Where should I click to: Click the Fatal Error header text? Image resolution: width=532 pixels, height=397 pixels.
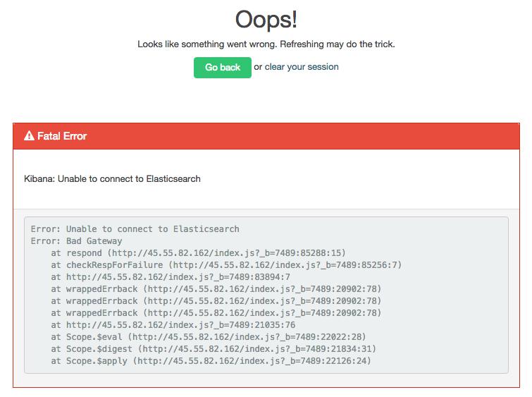point(62,136)
